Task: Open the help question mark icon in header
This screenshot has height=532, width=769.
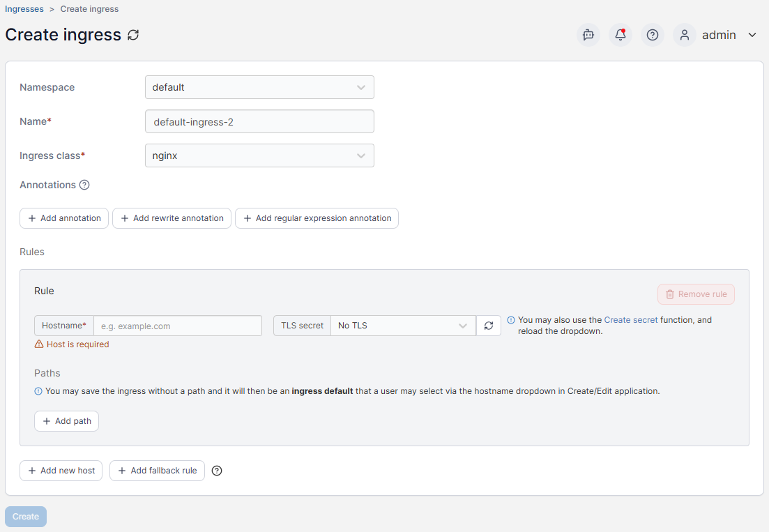Action: tap(653, 35)
